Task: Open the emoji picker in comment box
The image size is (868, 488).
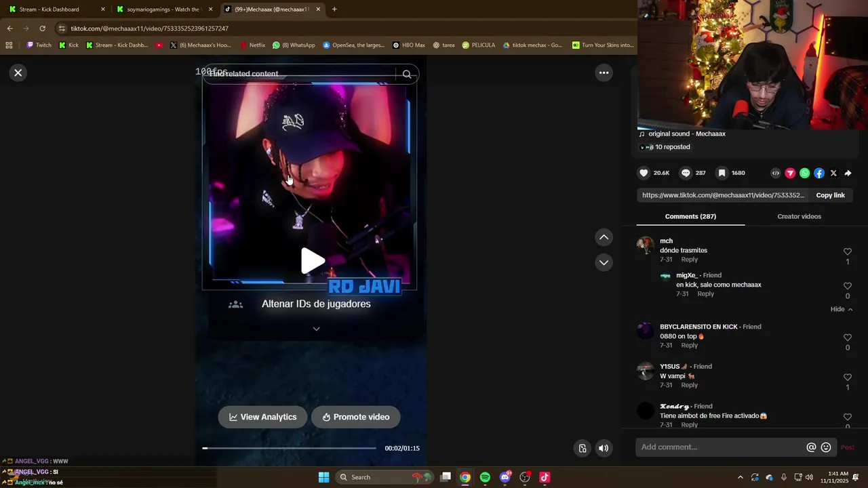Action: (826, 447)
